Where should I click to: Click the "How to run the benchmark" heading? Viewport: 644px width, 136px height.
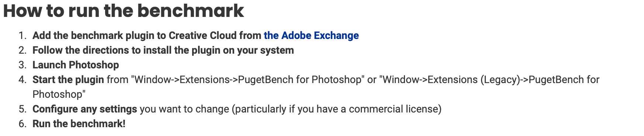click(124, 11)
